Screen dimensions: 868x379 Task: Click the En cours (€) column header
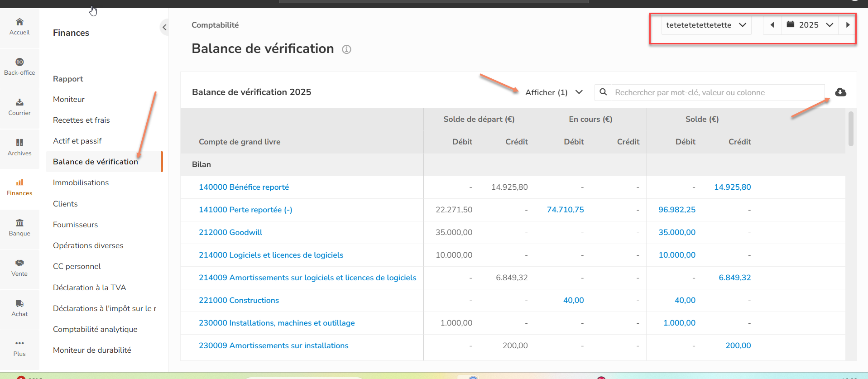[x=591, y=119]
